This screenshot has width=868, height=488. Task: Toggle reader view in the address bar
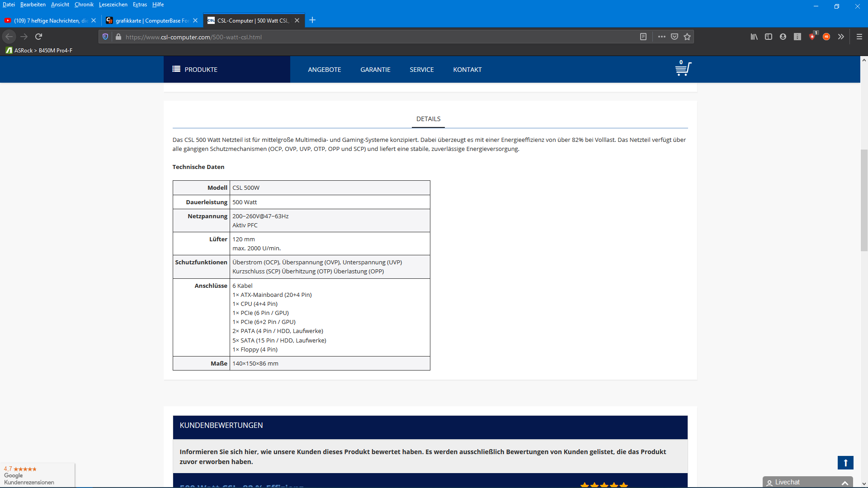[x=643, y=37]
